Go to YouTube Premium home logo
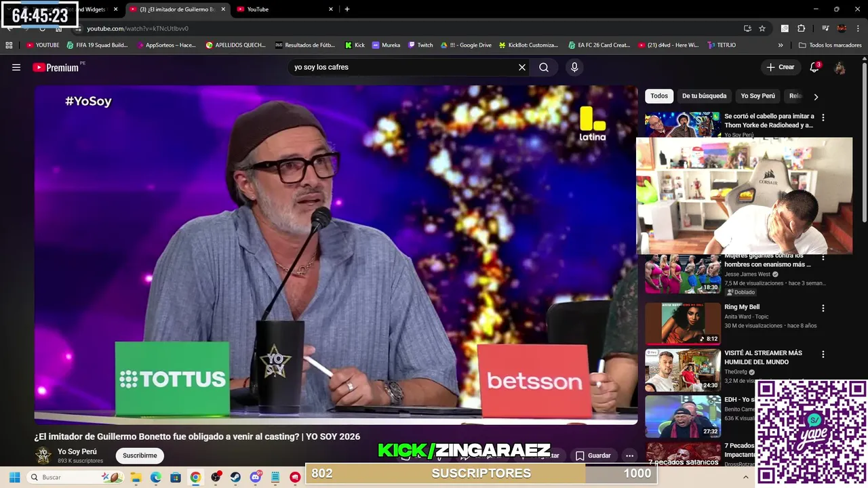 coord(56,67)
